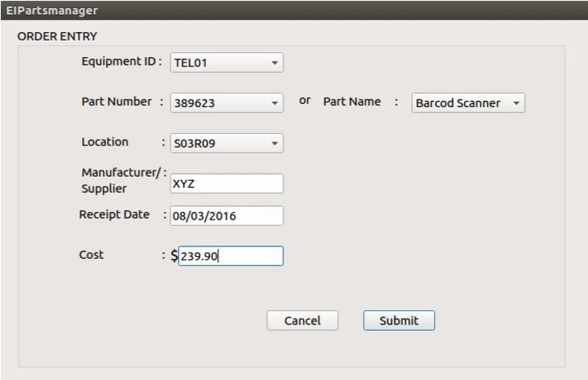Place cursor in the Cost field
Viewport: 588px width, 380px height.
tap(230, 256)
